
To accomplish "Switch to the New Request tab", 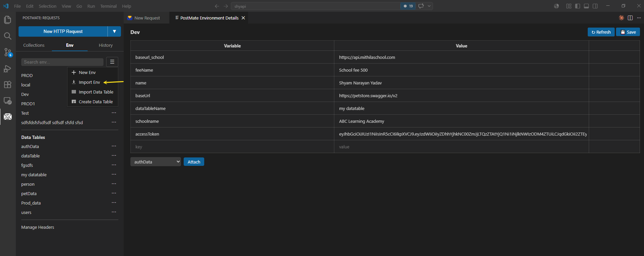I will pyautogui.click(x=147, y=18).
